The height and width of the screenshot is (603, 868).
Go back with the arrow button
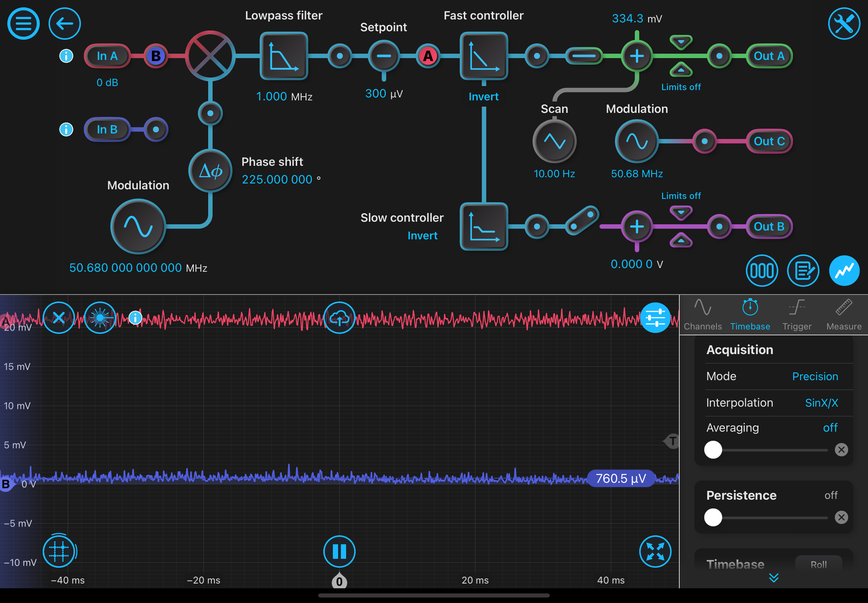pyautogui.click(x=65, y=24)
